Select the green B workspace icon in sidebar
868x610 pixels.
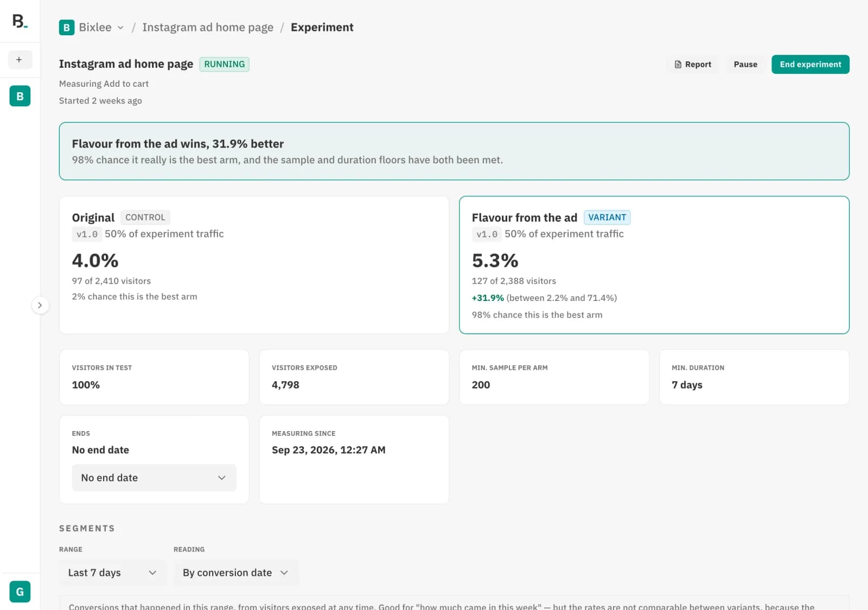point(20,96)
